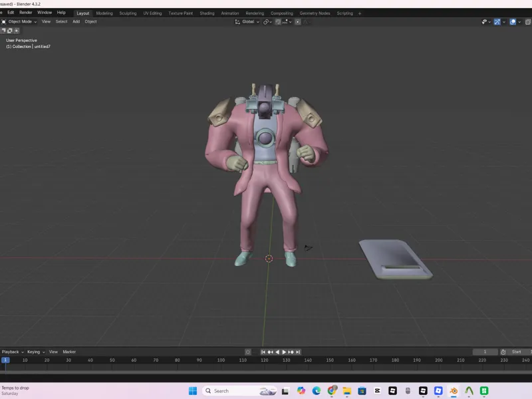Open the Edit menu
Image resolution: width=532 pixels, height=399 pixels.
click(x=11, y=13)
